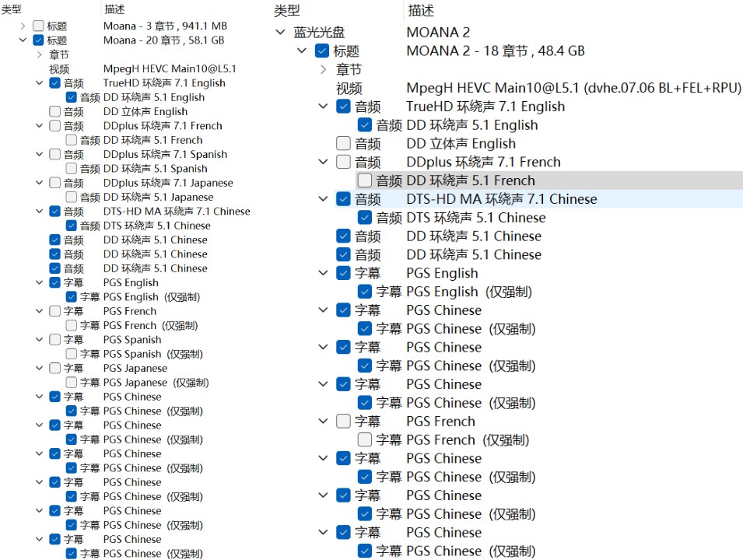Screen dimensions: 743x560
Task: Enable DD 立体声 English audio in Moana pane
Action: tap(55, 111)
